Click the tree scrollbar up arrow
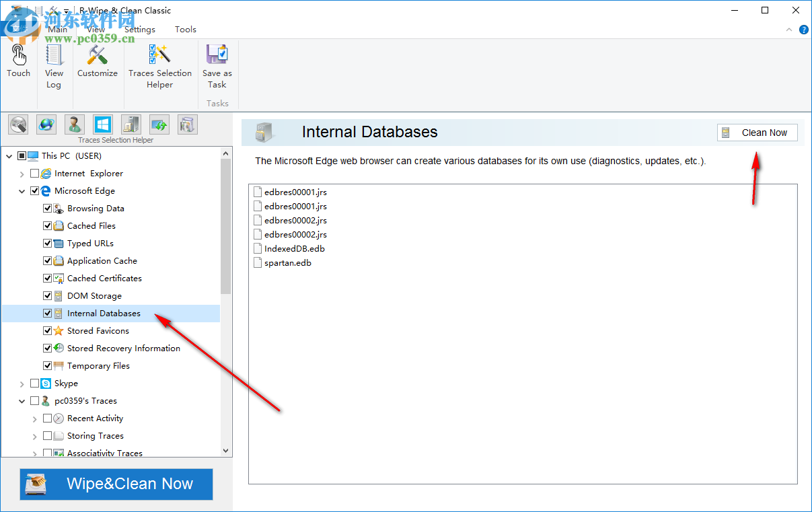 pos(225,153)
